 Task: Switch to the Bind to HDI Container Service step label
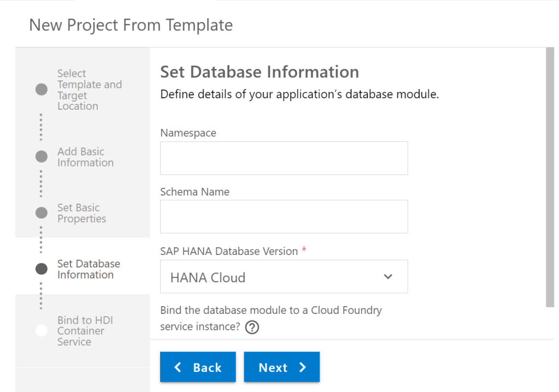[85, 331]
